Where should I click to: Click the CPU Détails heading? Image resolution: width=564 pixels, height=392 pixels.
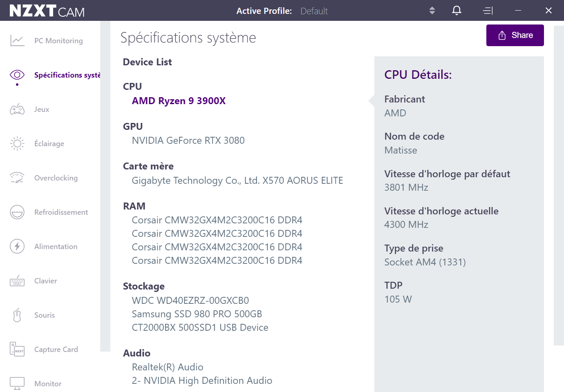[x=418, y=75]
